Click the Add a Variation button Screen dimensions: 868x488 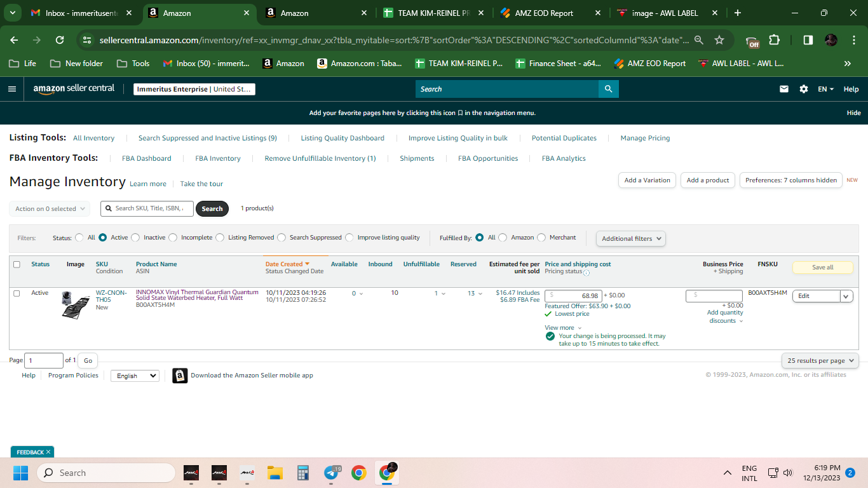click(x=647, y=180)
